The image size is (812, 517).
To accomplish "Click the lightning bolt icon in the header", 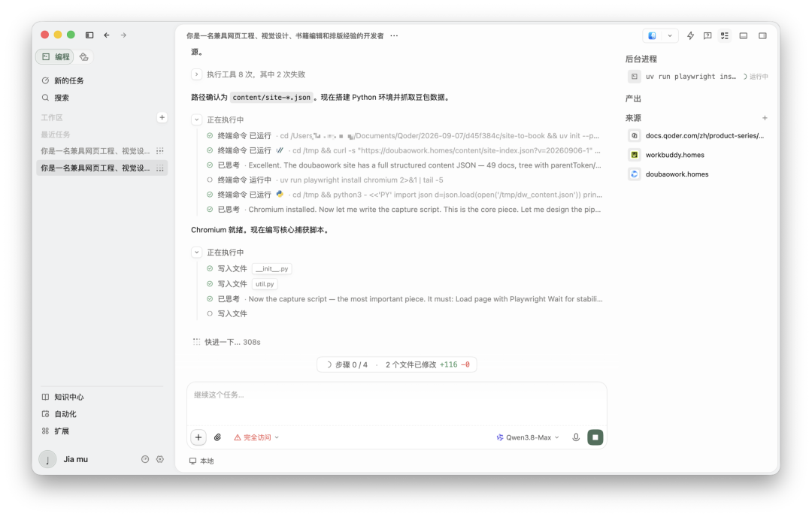I will tap(690, 36).
